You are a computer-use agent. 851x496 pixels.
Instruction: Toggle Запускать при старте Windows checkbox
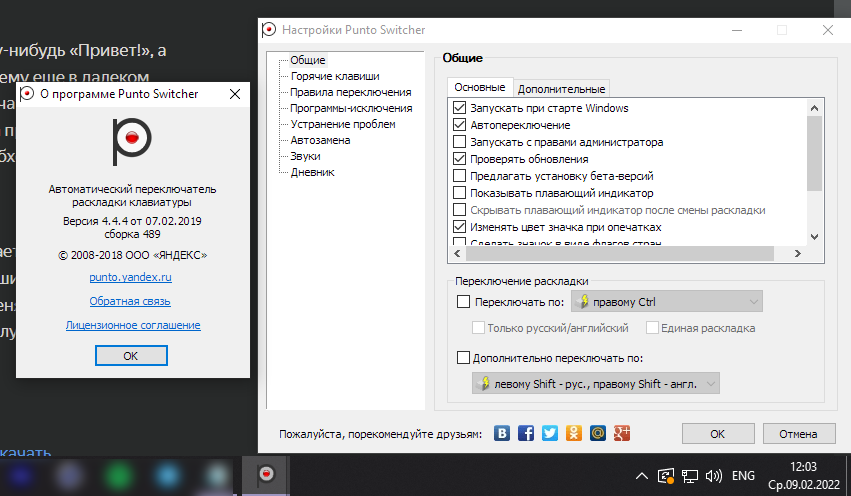(459, 108)
